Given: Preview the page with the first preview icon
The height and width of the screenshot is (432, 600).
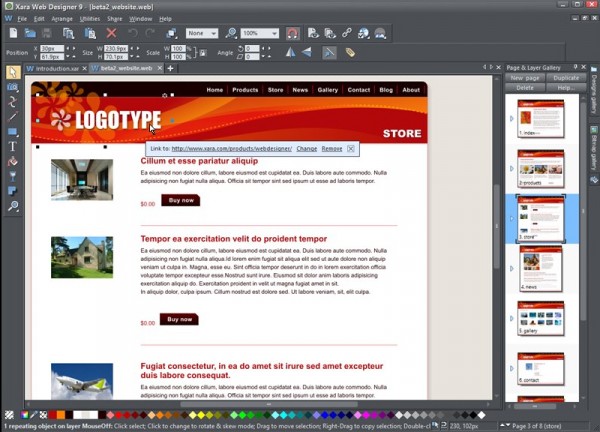Looking at the screenshot, I should 313,33.
